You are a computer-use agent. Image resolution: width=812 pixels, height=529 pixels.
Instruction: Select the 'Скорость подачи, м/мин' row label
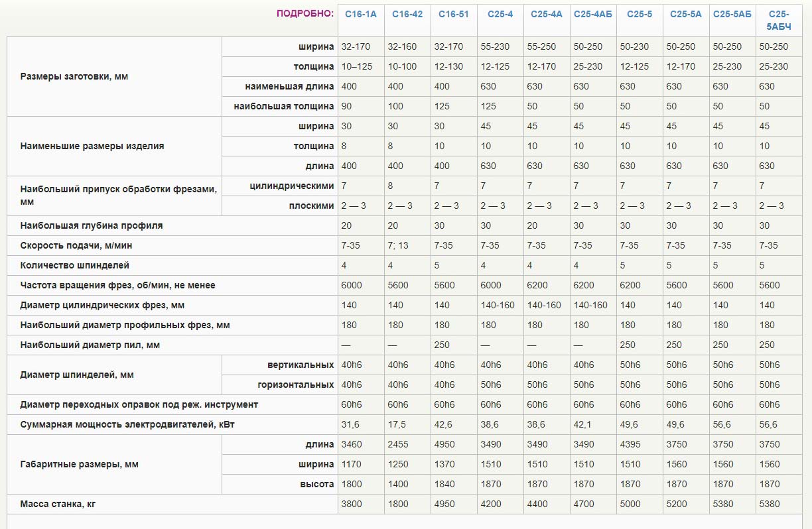point(76,246)
